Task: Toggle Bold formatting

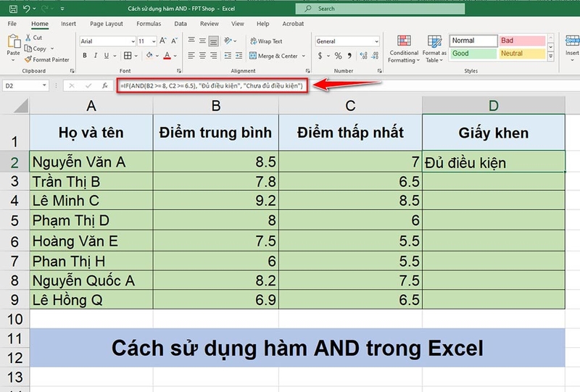Action: coord(85,56)
